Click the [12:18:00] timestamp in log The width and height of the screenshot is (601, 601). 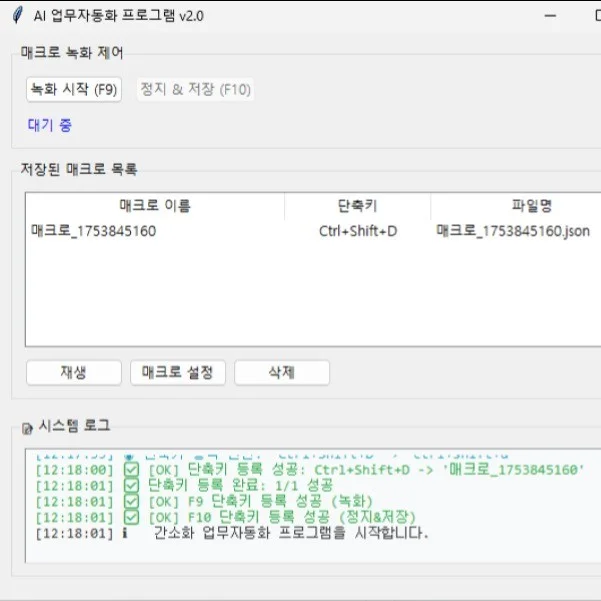pyautogui.click(x=74, y=470)
